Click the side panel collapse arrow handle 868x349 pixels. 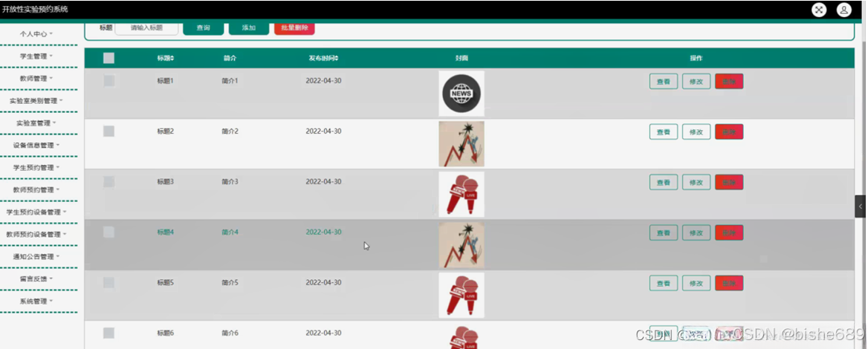tap(861, 206)
